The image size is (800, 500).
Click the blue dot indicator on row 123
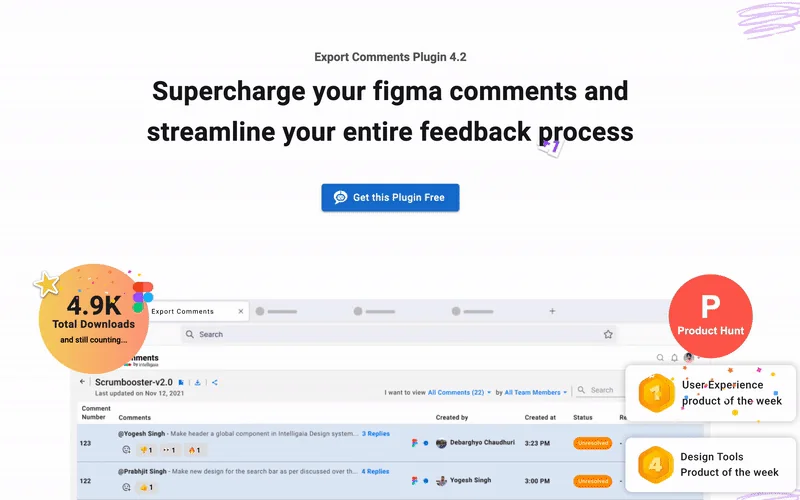click(x=426, y=443)
